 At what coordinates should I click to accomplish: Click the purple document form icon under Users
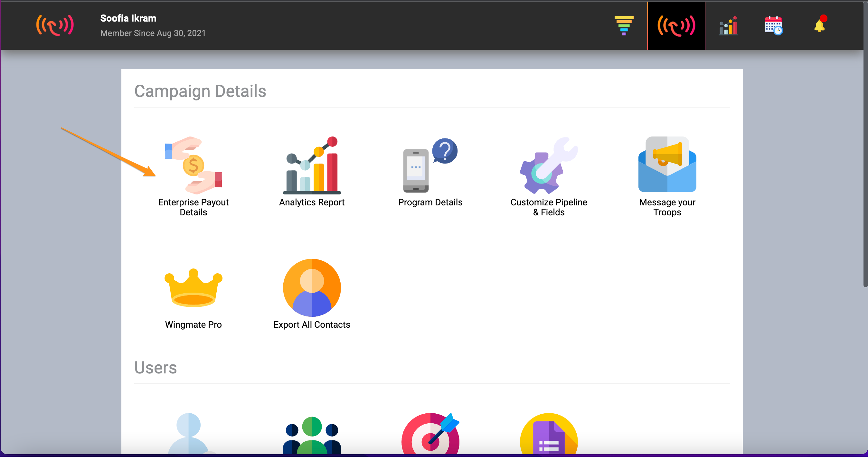[x=549, y=434]
